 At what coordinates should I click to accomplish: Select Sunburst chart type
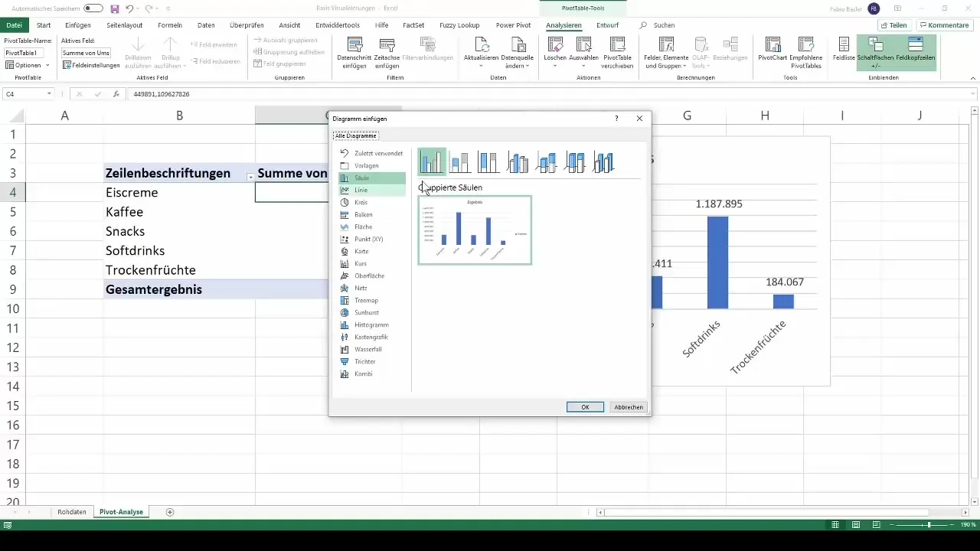pyautogui.click(x=371, y=312)
